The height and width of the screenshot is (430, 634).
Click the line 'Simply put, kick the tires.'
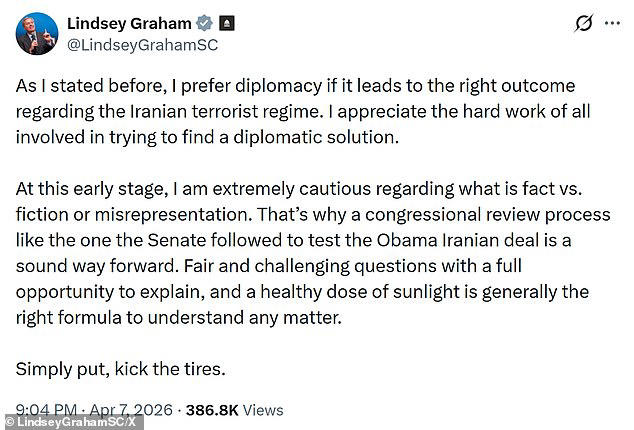(x=121, y=367)
